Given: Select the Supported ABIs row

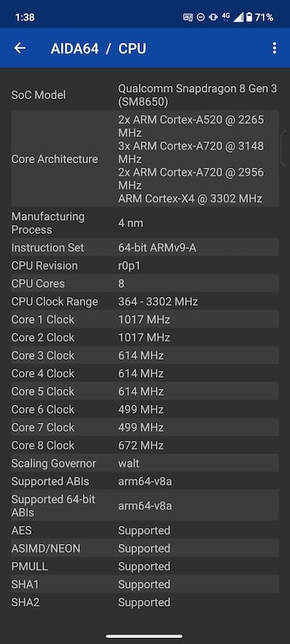Looking at the screenshot, I should click(x=145, y=481).
